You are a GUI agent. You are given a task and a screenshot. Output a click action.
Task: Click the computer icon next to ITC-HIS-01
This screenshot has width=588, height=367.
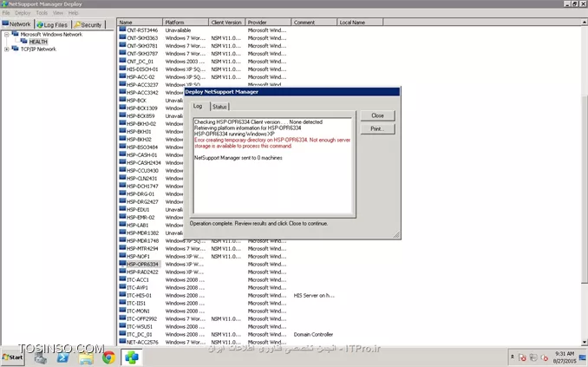click(122, 295)
